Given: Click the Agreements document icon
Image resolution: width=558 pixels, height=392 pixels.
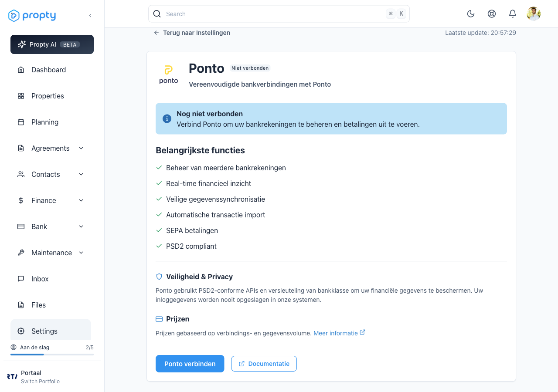Looking at the screenshot, I should click(21, 148).
